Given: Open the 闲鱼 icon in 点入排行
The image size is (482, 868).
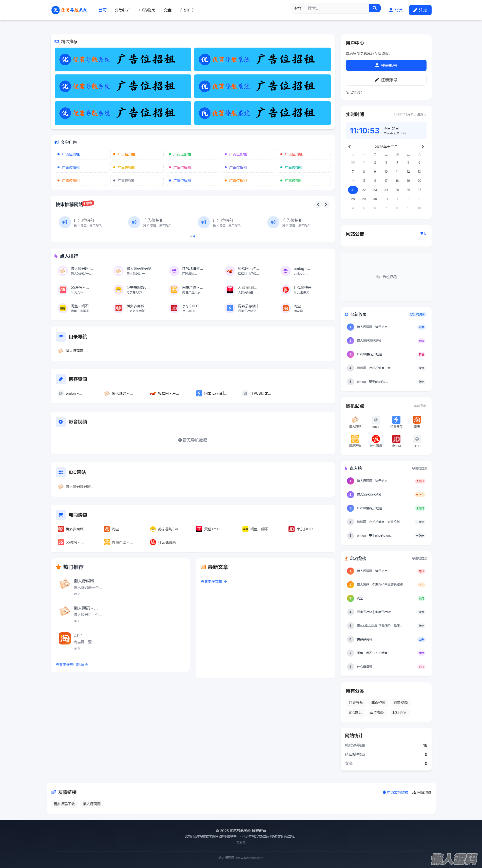Looking at the screenshot, I should 63,308.
